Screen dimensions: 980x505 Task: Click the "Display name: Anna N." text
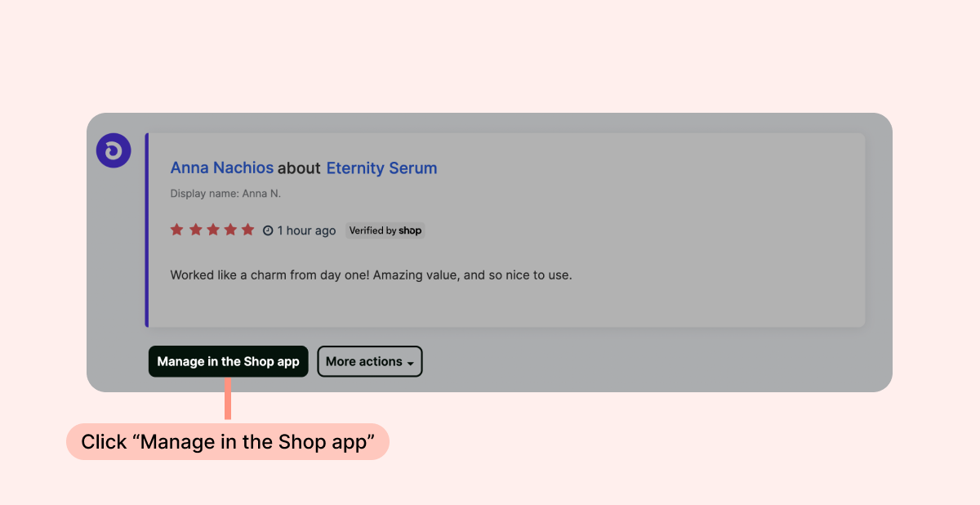coord(225,194)
